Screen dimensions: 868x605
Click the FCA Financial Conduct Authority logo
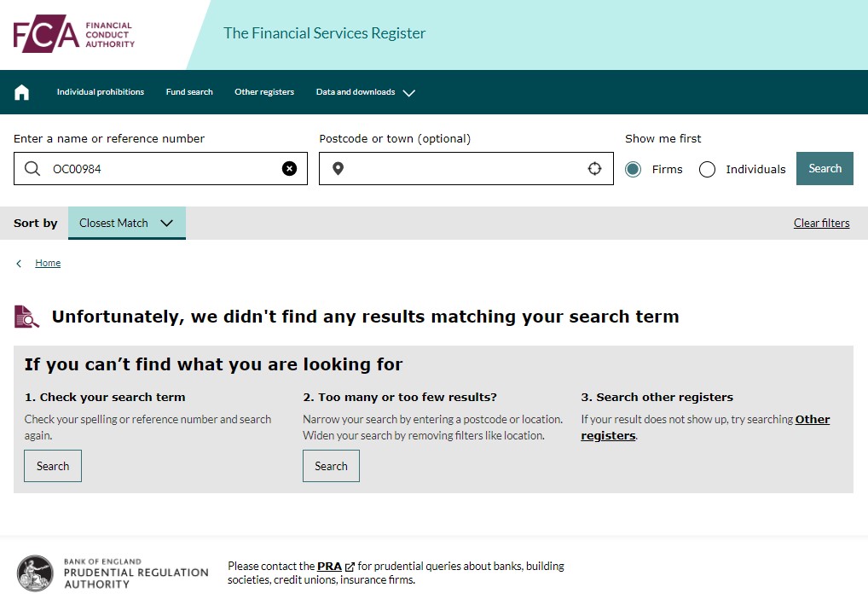pos(73,34)
